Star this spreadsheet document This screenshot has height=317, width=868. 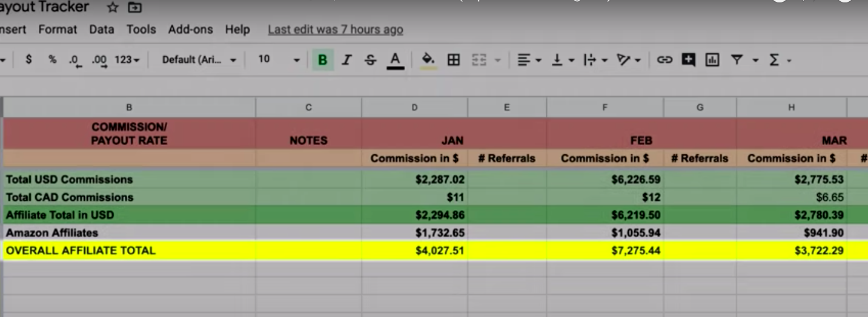113,8
